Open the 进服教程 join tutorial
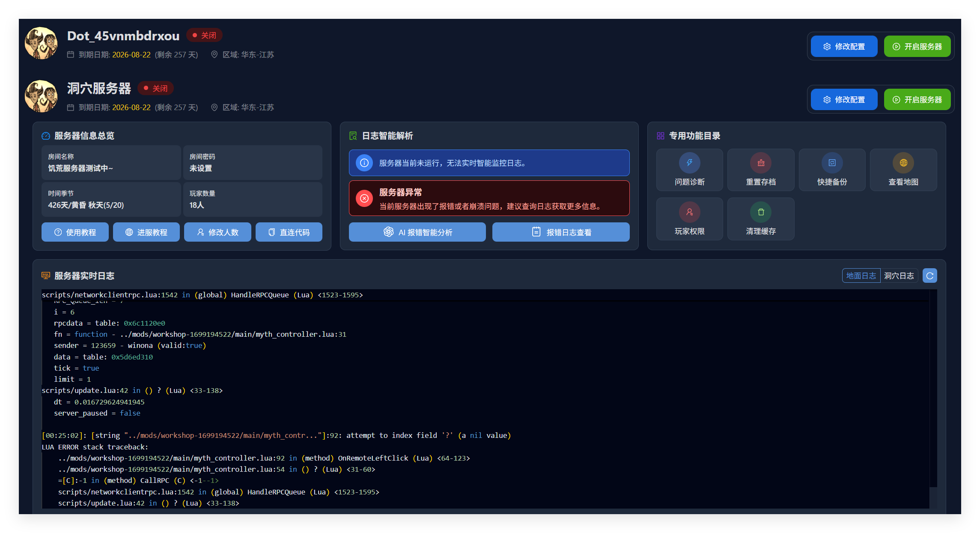This screenshot has width=980, height=533. point(146,232)
